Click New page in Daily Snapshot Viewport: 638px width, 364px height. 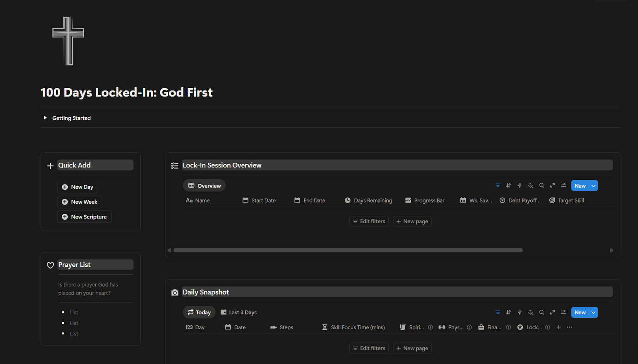[x=412, y=348]
